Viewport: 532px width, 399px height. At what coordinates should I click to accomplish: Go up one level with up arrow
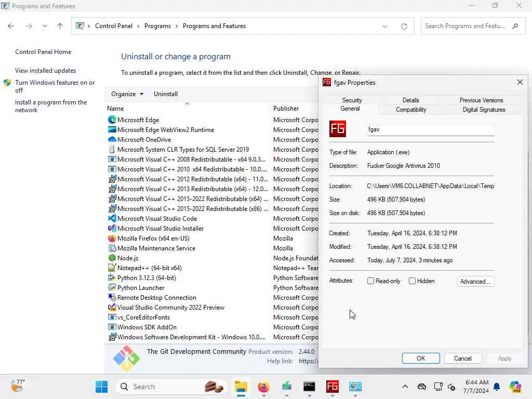60,26
